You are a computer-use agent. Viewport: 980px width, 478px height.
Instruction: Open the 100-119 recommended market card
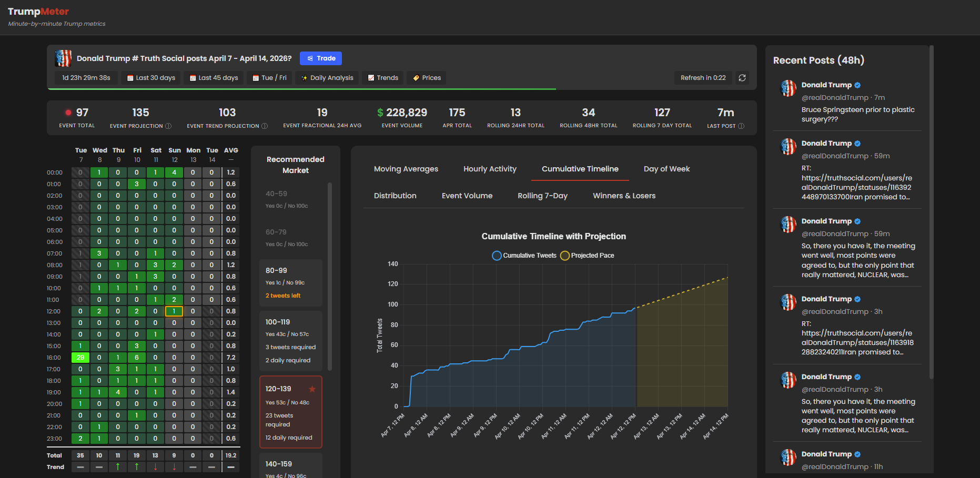point(291,341)
